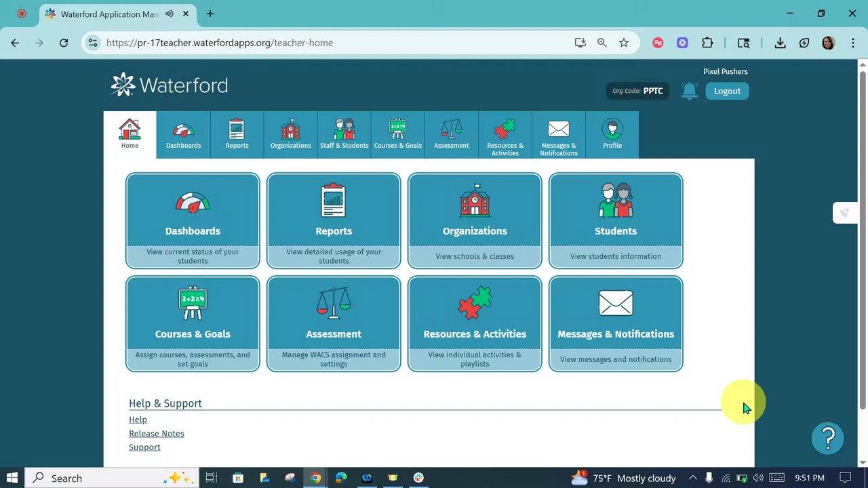The height and width of the screenshot is (488, 868).
Task: Click the browser back arrow
Action: click(15, 43)
